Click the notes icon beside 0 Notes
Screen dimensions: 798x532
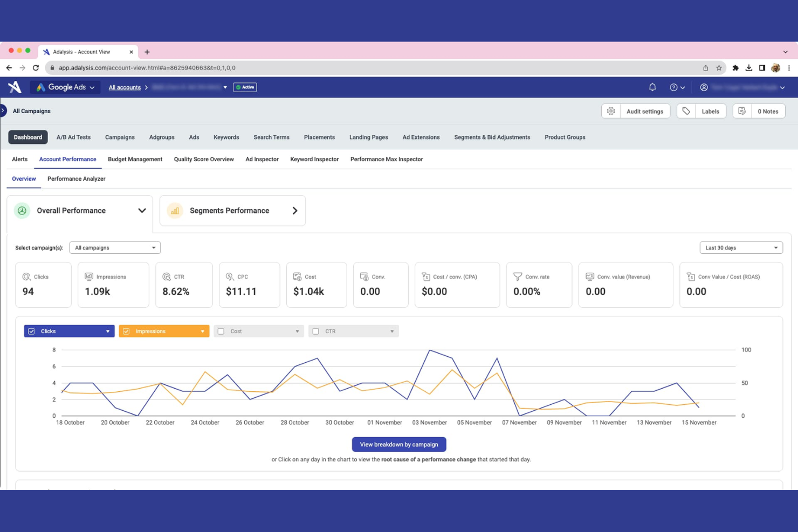(x=742, y=110)
